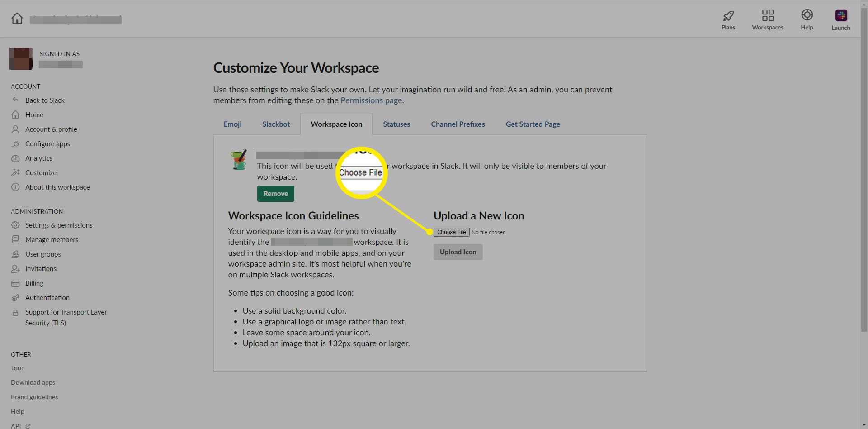Open the Workspaces grid icon
This screenshot has width=868, height=429.
(768, 16)
